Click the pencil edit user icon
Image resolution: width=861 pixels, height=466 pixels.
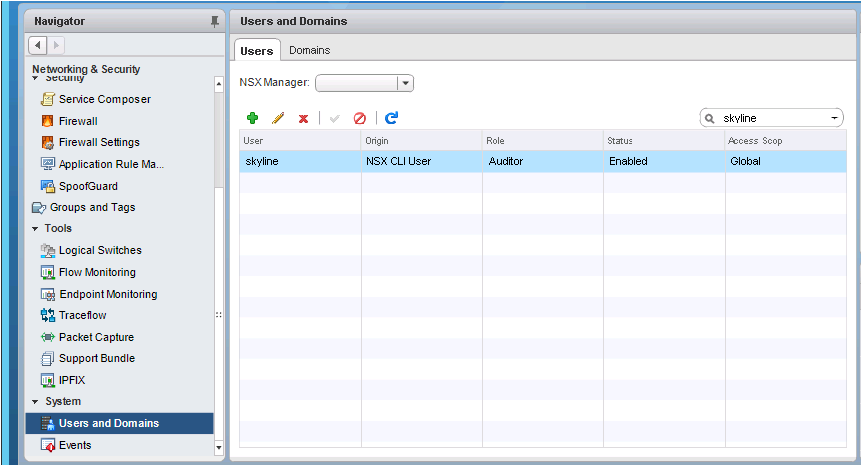pyautogui.click(x=278, y=118)
